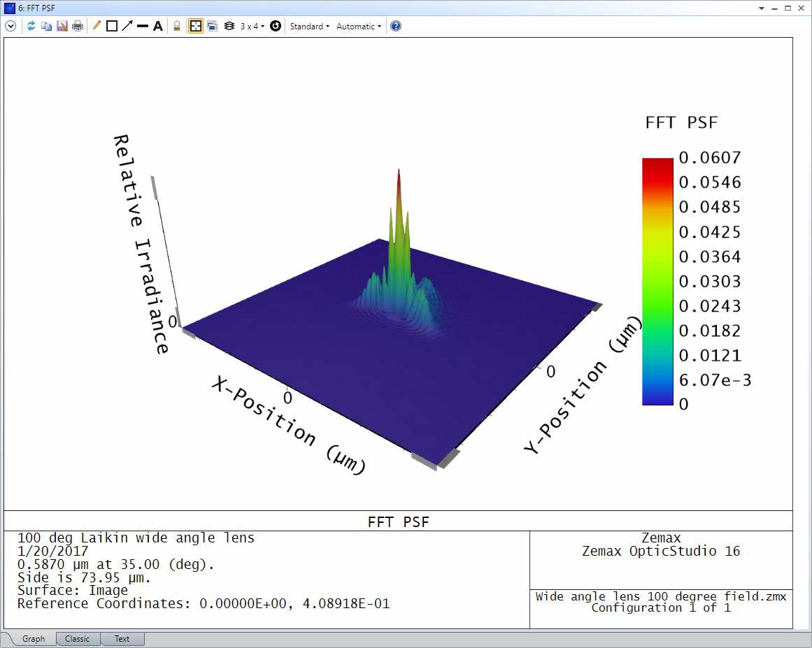This screenshot has height=648, width=812.
Task: Click the 'FFT PSF' legend title
Action: pos(681,122)
